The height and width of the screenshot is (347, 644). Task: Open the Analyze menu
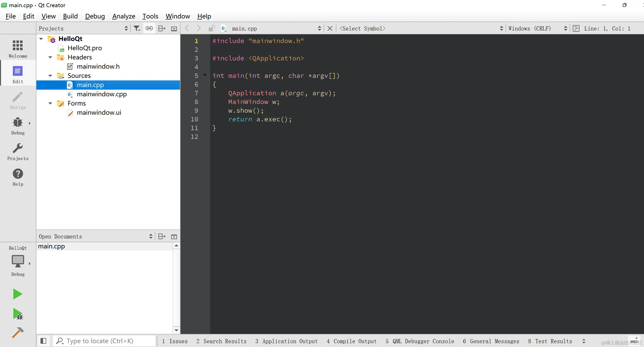point(124,16)
